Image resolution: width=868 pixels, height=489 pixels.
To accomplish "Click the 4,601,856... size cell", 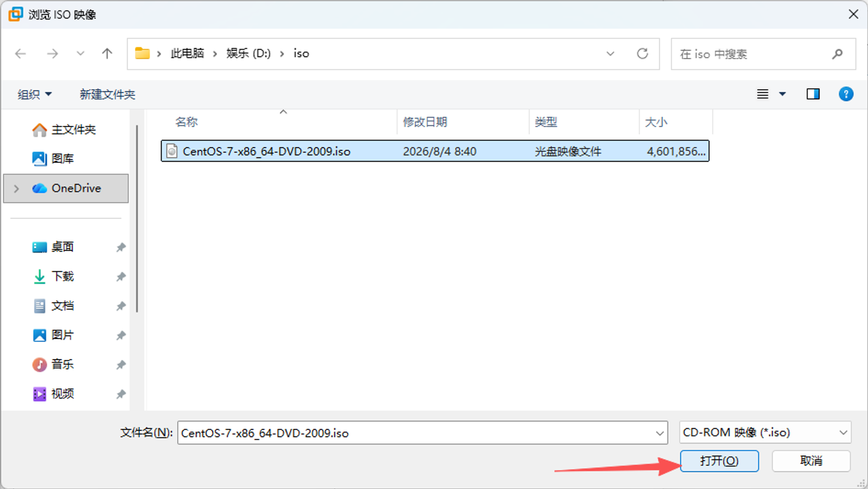I will [x=676, y=151].
